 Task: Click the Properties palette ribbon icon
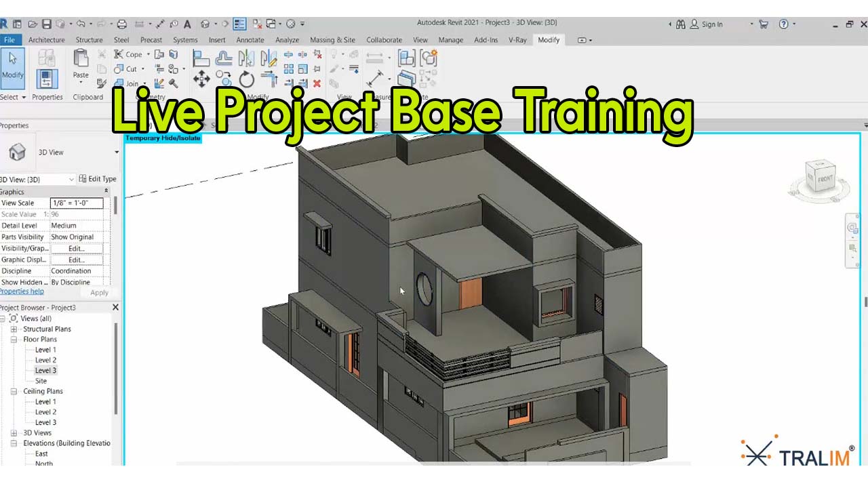[x=47, y=79]
